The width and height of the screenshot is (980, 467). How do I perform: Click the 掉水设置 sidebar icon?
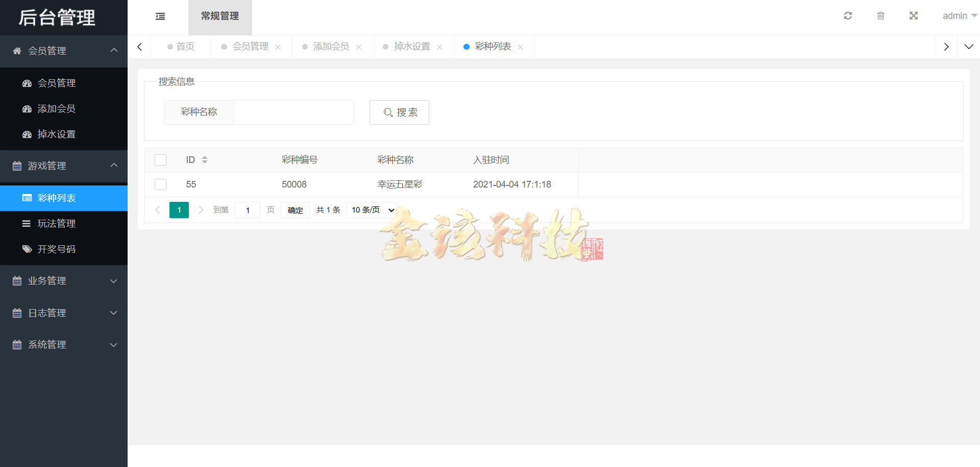tap(27, 134)
